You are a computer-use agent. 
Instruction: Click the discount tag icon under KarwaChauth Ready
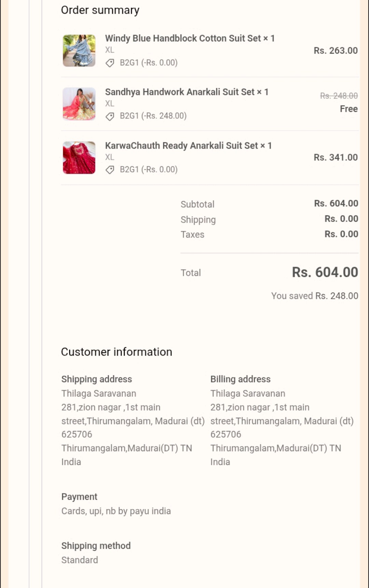point(110,170)
